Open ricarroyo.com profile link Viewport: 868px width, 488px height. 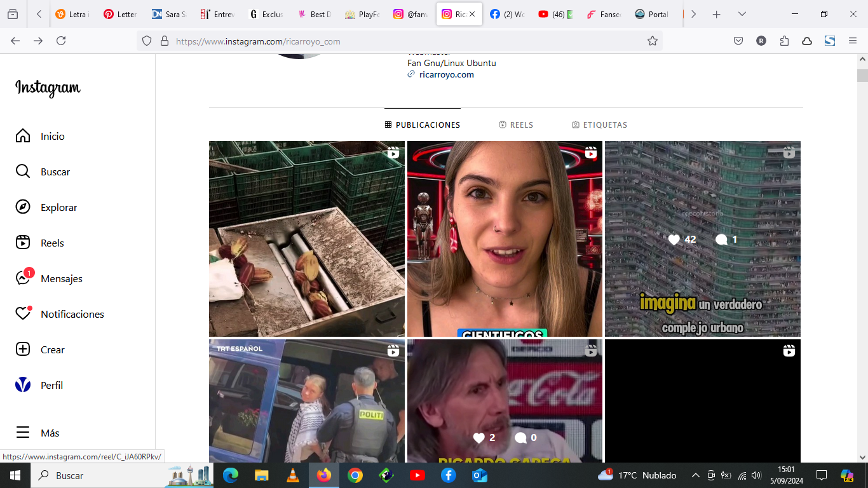(x=447, y=74)
